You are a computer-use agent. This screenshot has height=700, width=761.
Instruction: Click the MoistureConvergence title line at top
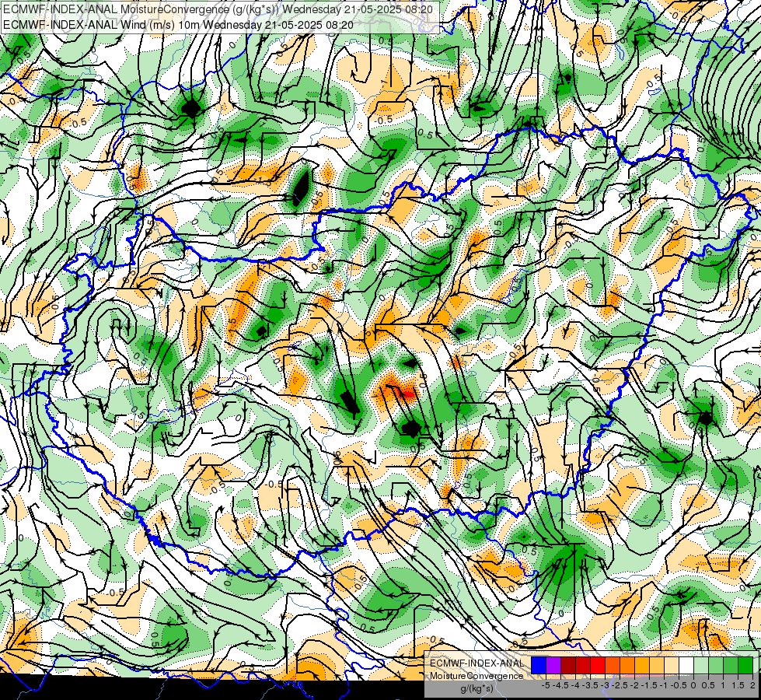pos(218,9)
